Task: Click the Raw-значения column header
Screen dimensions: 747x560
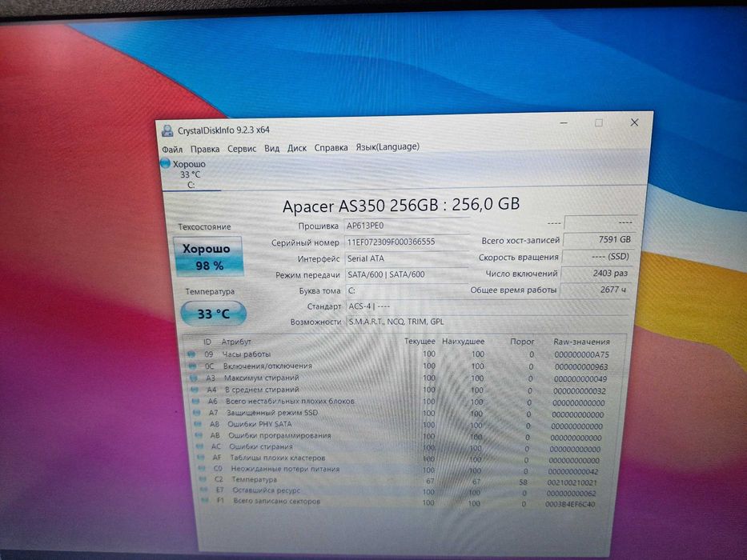Action: (582, 342)
